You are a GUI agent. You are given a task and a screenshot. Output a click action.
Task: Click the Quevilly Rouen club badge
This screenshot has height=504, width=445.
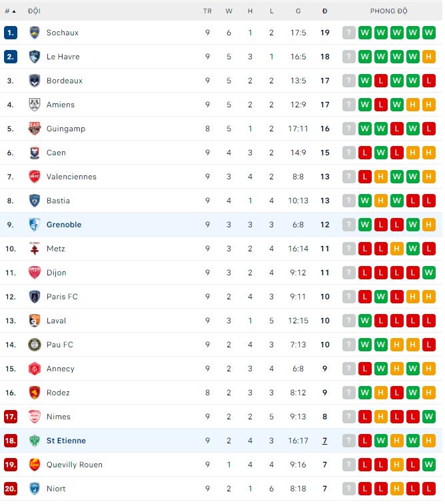tap(35, 465)
